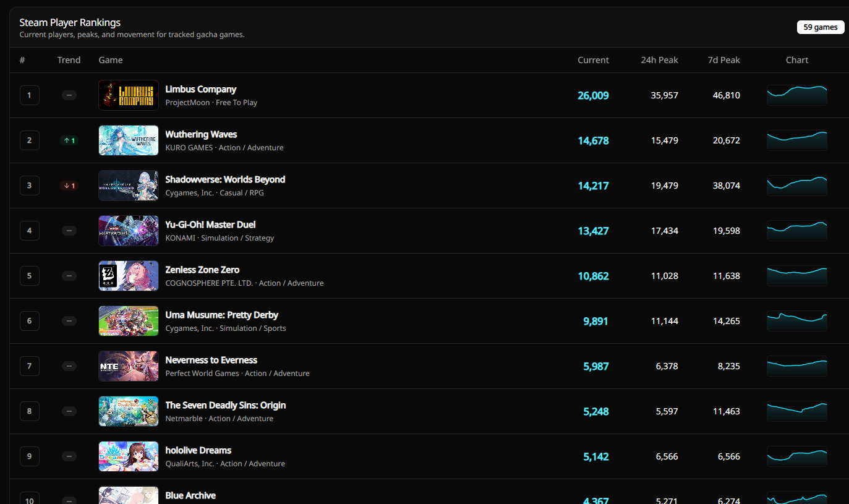Select Yu-Gi-Oh! Master Duel 24h peak "17,434"
This screenshot has height=504, width=849.
tap(665, 231)
